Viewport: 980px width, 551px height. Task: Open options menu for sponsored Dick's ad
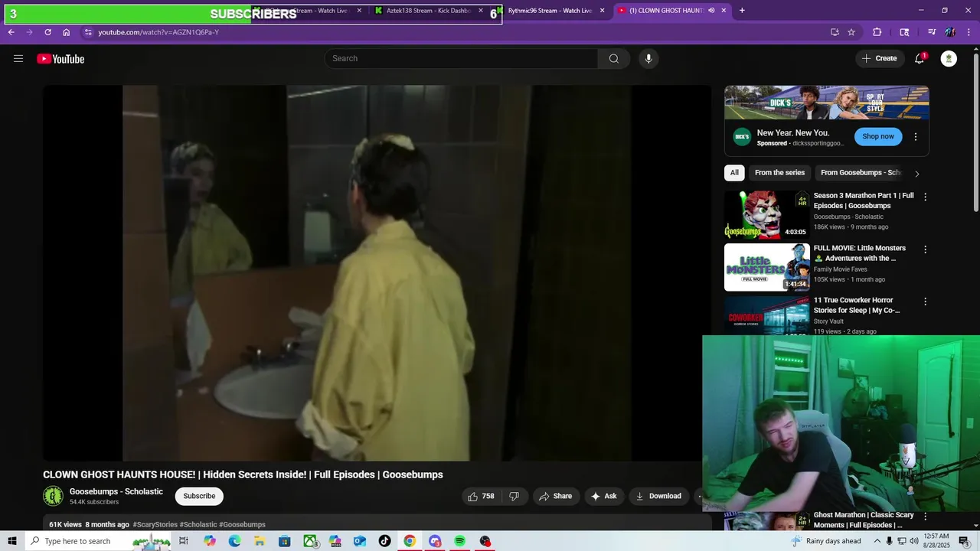coord(916,137)
